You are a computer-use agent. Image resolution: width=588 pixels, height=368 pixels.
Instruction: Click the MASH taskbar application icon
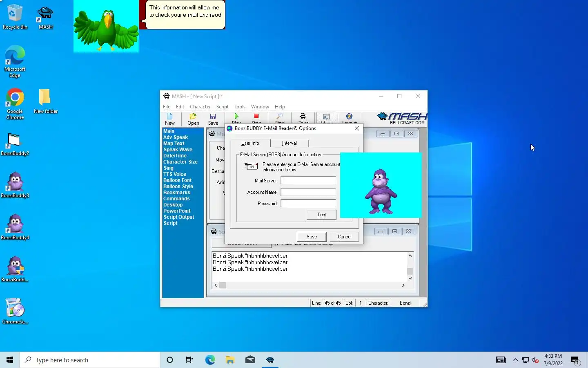tap(270, 360)
